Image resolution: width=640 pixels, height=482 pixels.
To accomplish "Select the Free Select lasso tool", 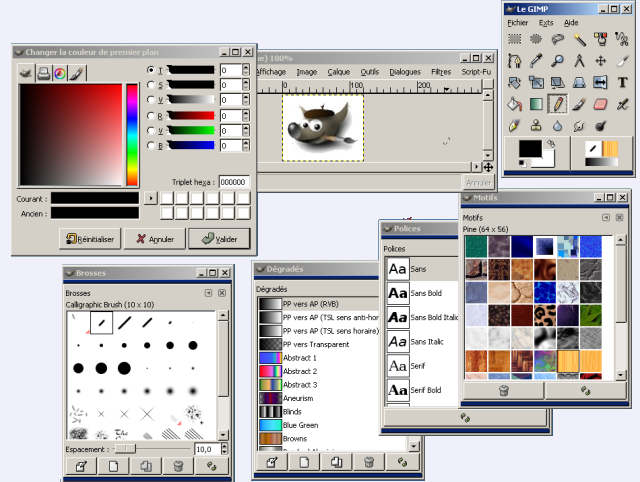I will 558,39.
